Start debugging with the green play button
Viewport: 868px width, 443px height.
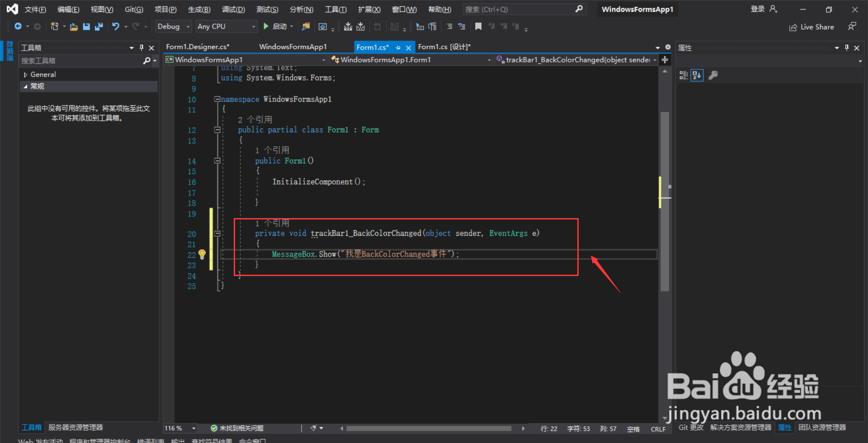click(x=266, y=27)
